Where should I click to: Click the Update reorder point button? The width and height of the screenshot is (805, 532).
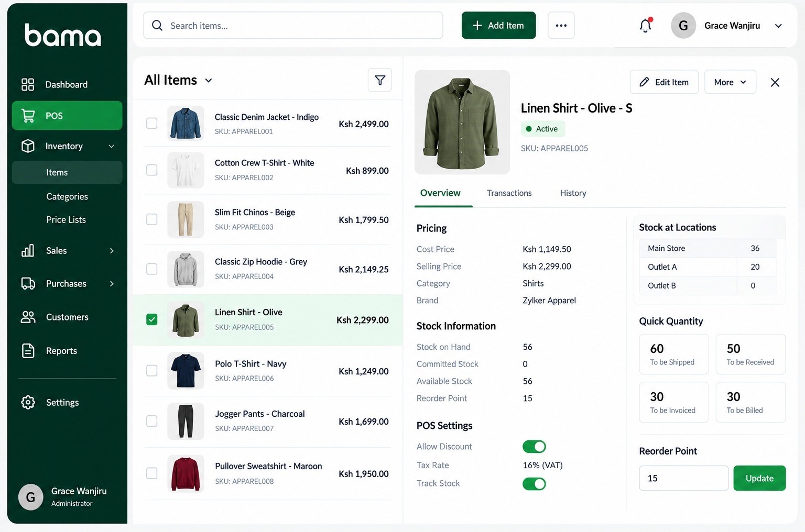point(759,478)
